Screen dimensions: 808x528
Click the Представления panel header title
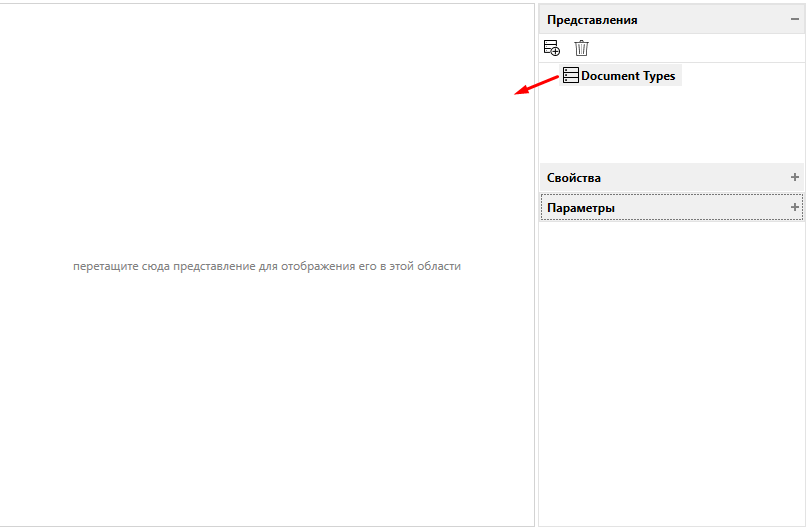(x=592, y=20)
